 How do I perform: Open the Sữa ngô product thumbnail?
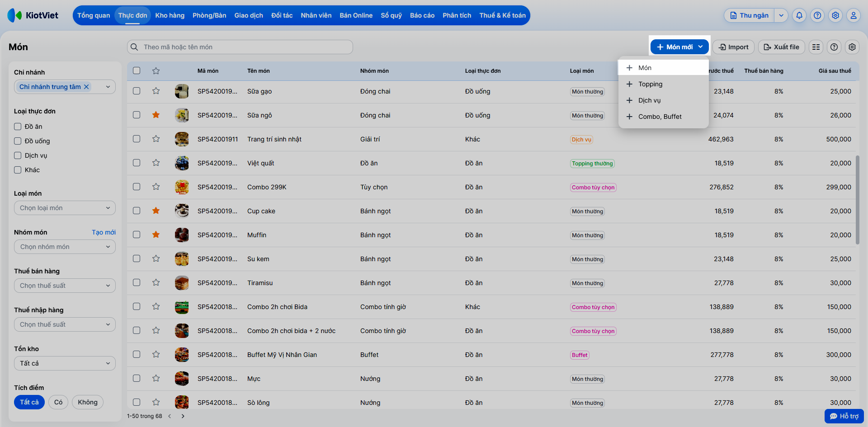coord(182,115)
